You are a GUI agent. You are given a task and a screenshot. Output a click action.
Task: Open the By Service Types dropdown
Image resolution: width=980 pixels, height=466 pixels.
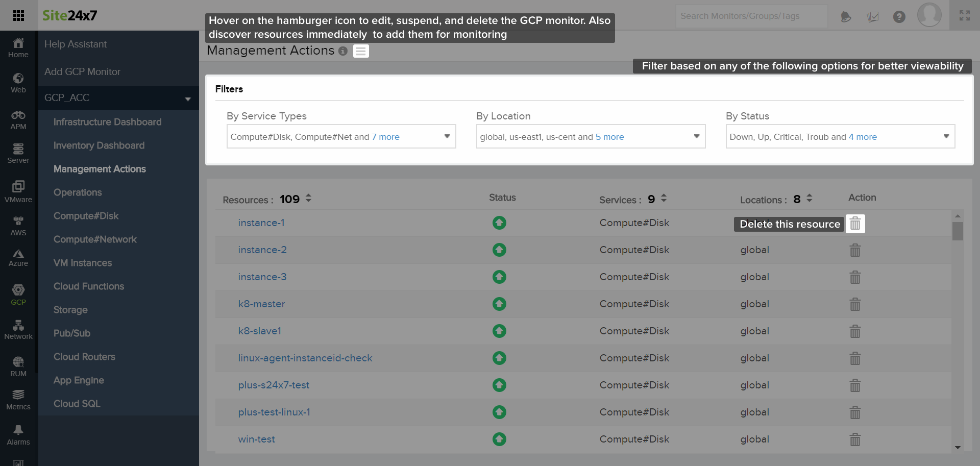(x=341, y=137)
